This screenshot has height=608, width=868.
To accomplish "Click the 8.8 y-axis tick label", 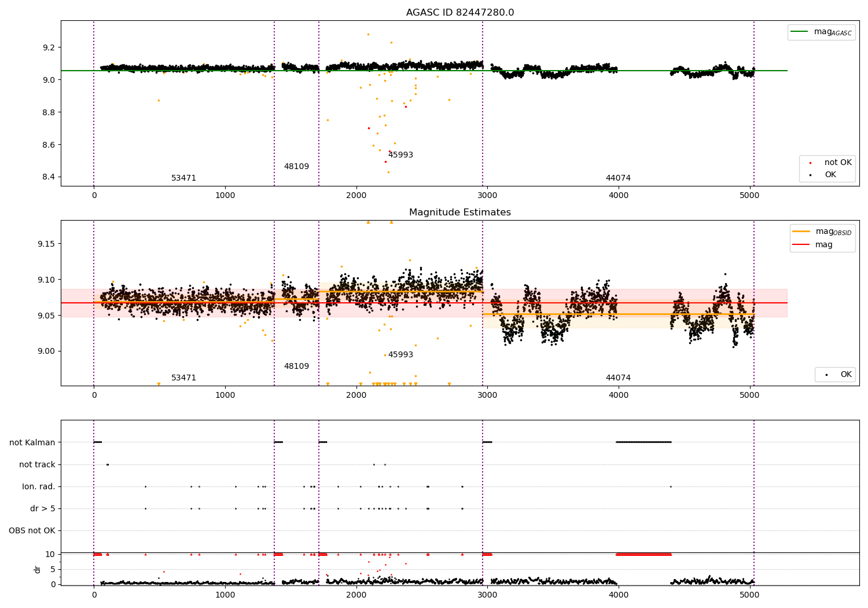I will 49,112.
